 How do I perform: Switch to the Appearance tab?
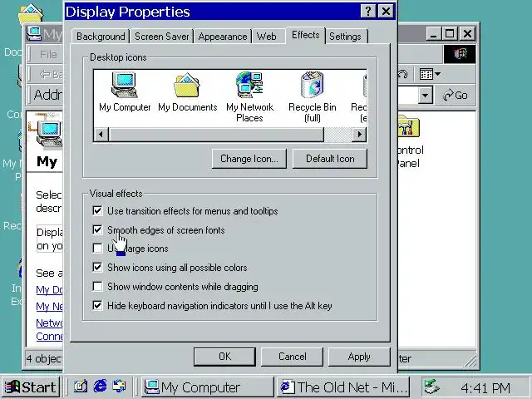point(223,37)
